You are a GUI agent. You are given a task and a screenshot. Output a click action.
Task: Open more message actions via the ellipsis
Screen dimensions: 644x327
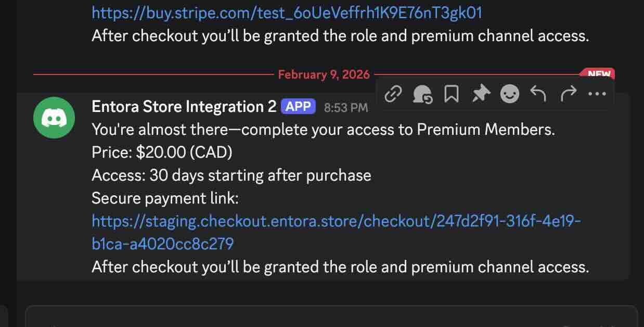click(x=597, y=94)
